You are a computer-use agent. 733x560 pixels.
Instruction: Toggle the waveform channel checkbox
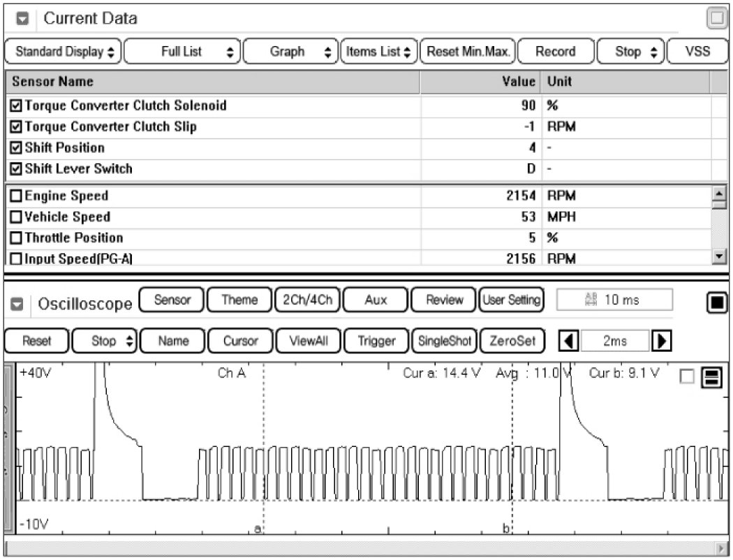pyautogui.click(x=687, y=377)
